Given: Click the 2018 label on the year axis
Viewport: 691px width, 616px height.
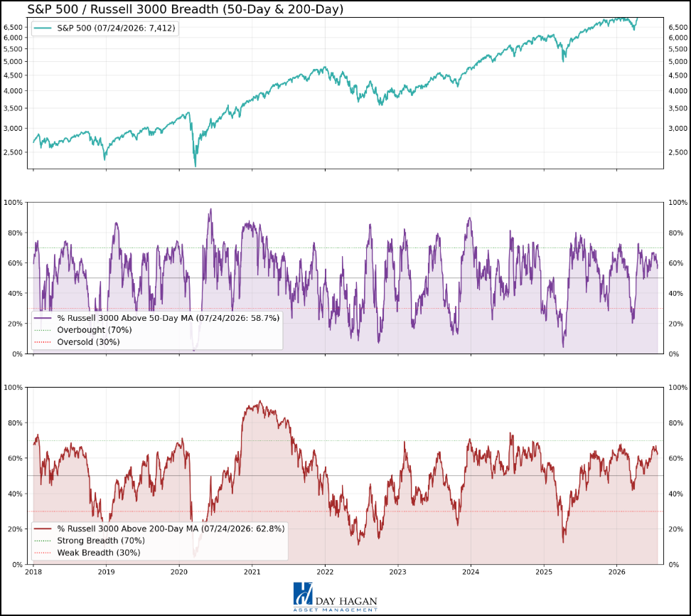Looking at the screenshot, I should (33, 573).
